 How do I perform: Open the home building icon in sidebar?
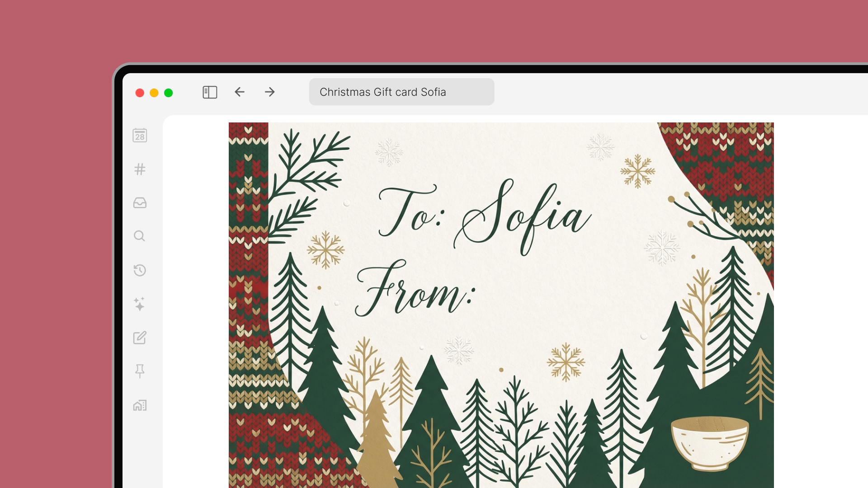[140, 405]
